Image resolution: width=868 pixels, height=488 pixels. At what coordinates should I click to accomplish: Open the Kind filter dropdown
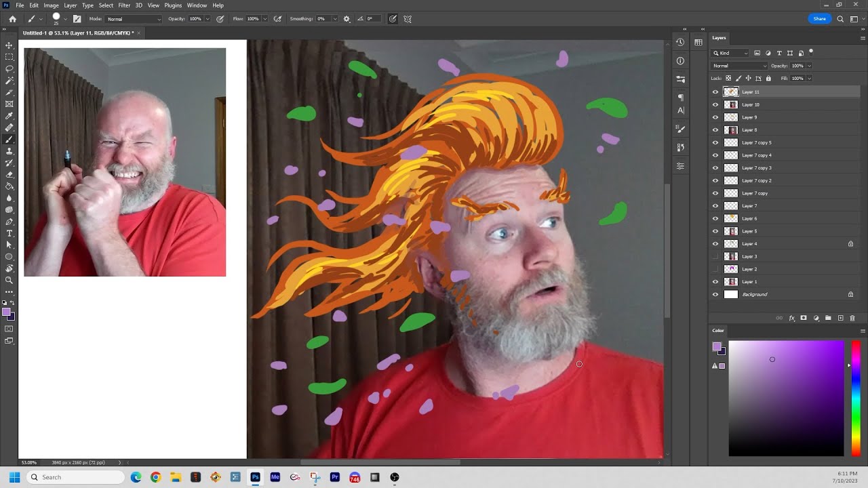click(730, 53)
